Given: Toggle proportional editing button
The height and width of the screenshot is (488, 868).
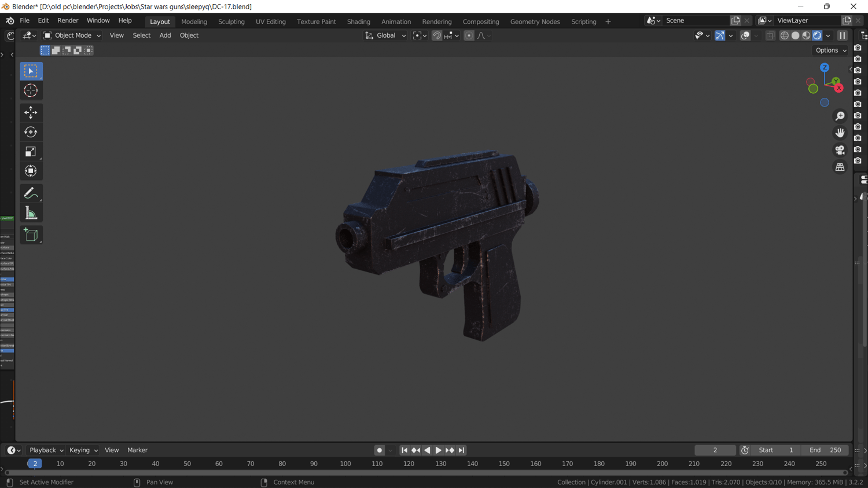Looking at the screenshot, I should coord(469,35).
